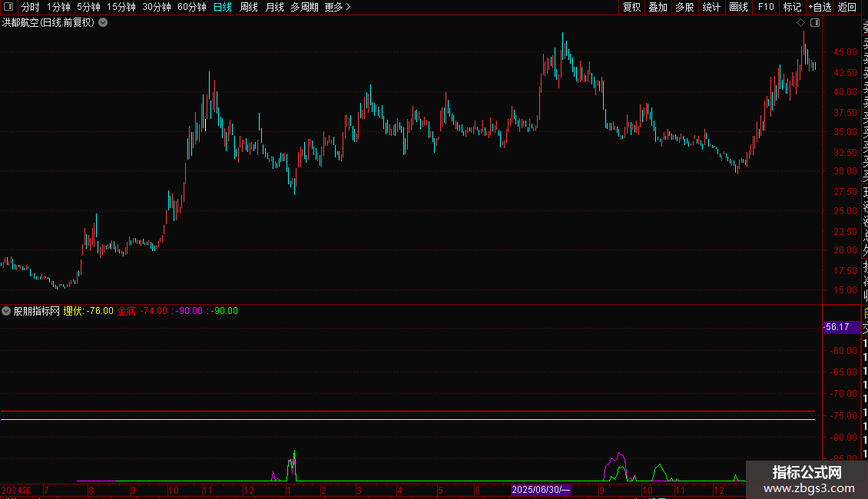Select the 15分钟 period

(x=121, y=7)
